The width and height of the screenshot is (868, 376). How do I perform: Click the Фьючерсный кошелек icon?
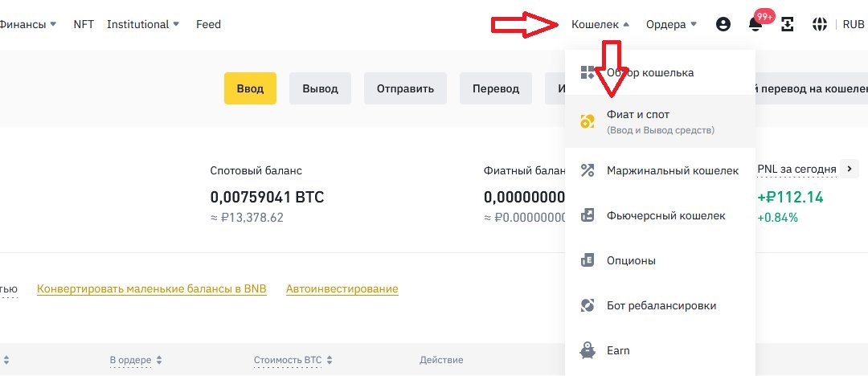(x=588, y=215)
